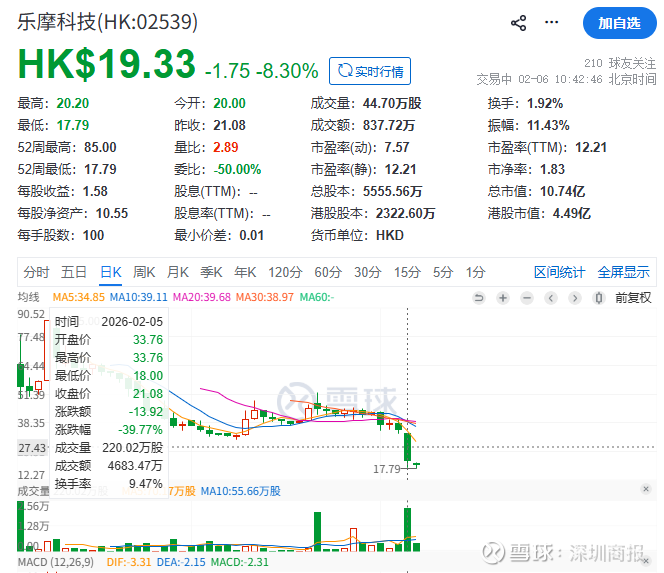Click the 港股市值 4.49亿 value

572,213
